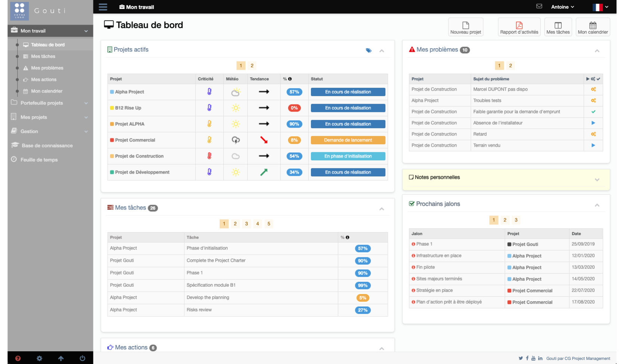This screenshot has width=624, height=364.
Task: Open the Alpha Project link in Projets actifs
Action: click(x=129, y=92)
